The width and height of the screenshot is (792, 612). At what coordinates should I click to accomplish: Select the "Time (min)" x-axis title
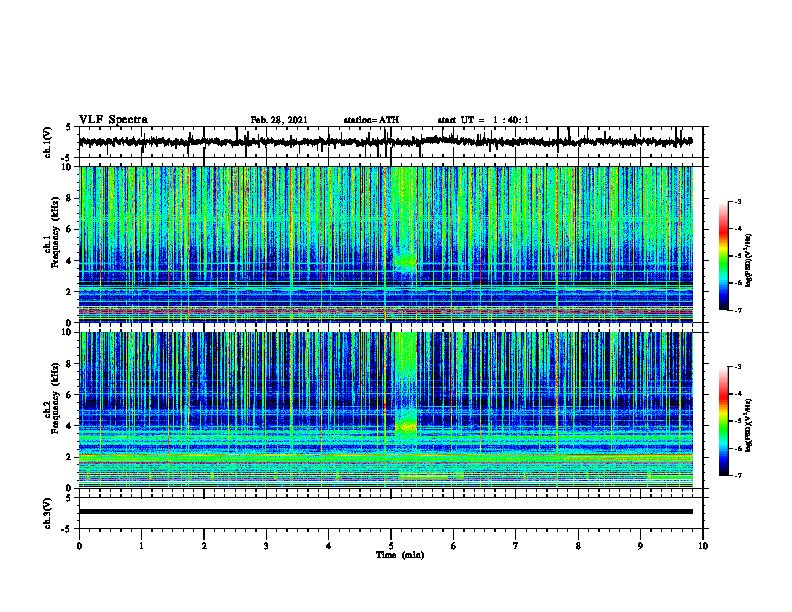(400, 555)
